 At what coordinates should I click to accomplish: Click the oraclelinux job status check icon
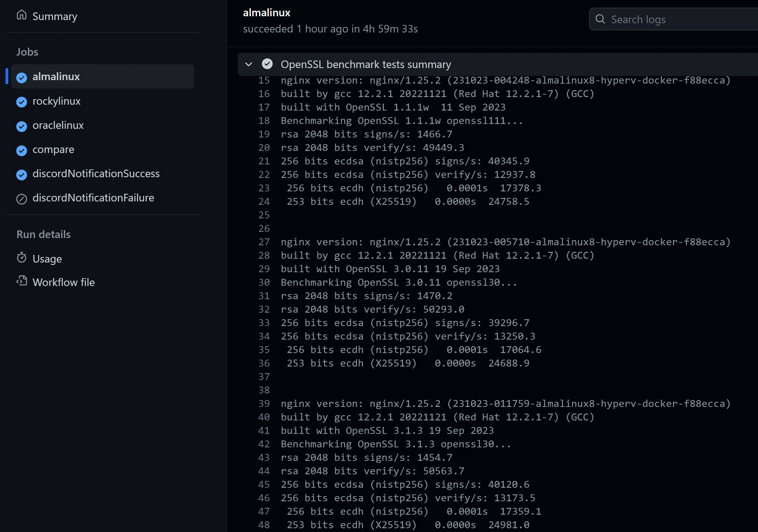coord(22,126)
